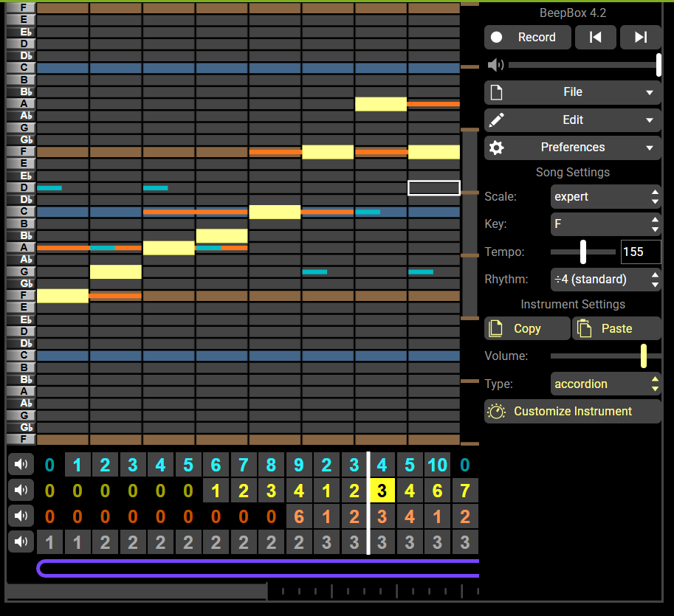This screenshot has width=674, height=616.
Task: Open the Preferences menu
Action: point(572,148)
